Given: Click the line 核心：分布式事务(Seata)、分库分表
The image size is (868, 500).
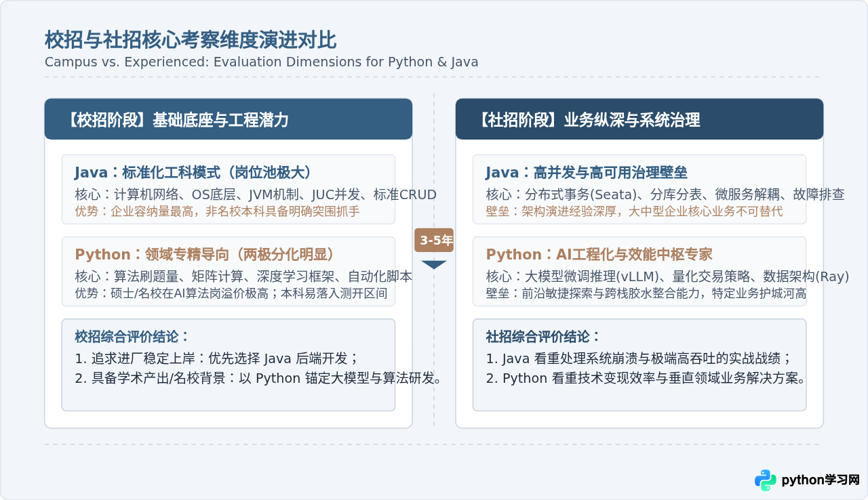Looking at the screenshot, I should pyautogui.click(x=665, y=195).
